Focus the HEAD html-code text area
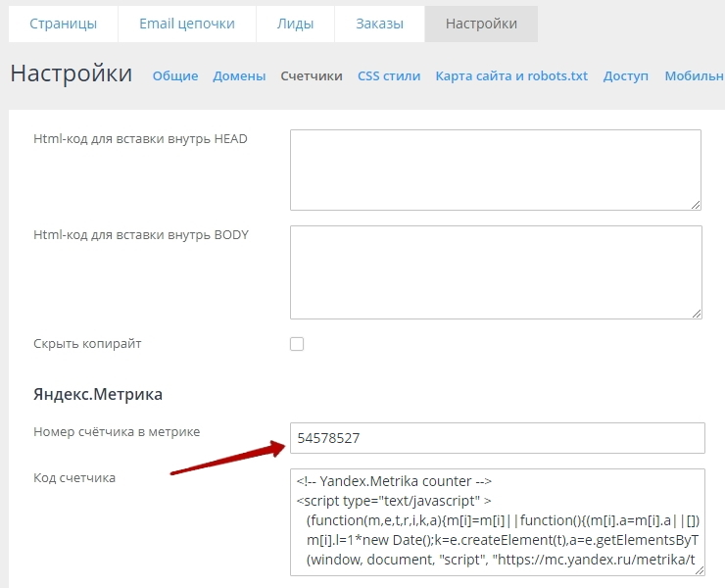 coord(495,169)
